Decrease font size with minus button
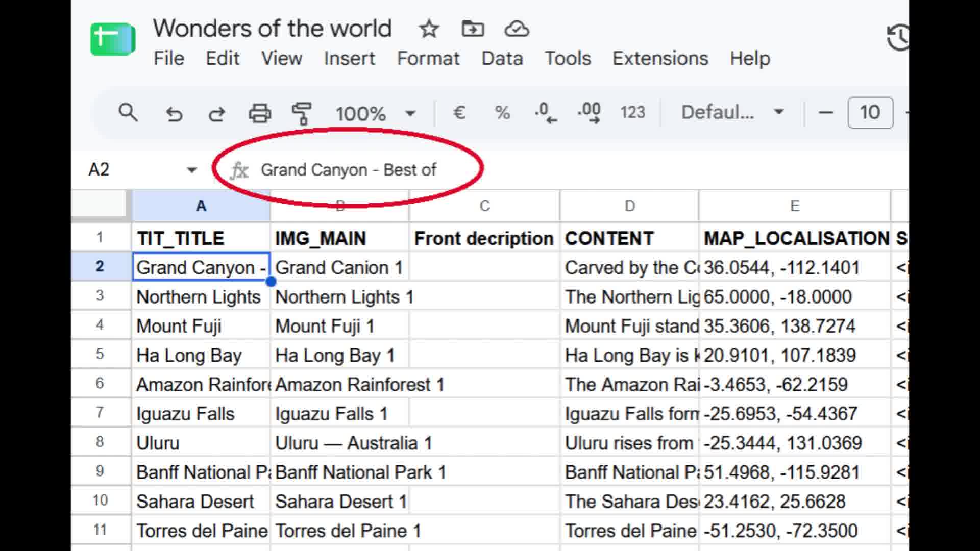The image size is (980, 551). [x=825, y=113]
